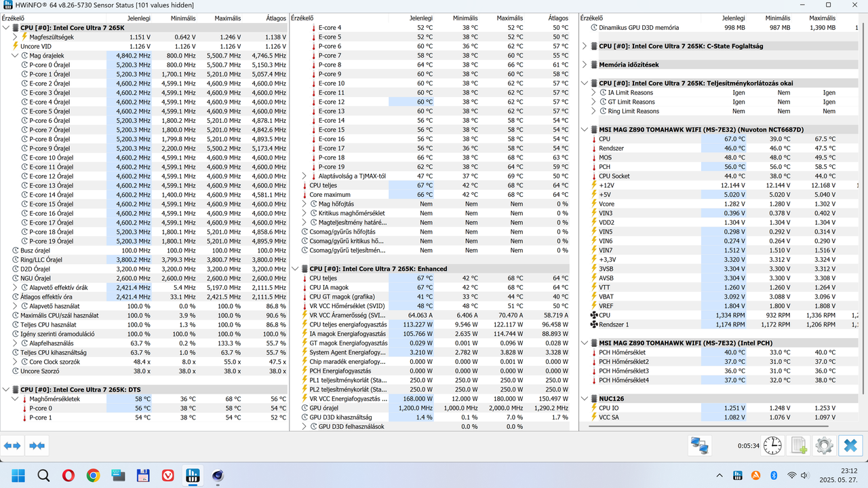Click thermometer icon next to MOS
Image resolution: width=868 pixels, height=488 pixels.
[594, 157]
